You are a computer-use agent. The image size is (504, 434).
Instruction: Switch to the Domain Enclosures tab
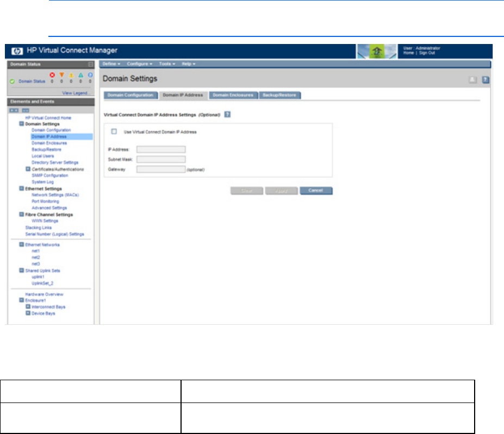point(233,95)
